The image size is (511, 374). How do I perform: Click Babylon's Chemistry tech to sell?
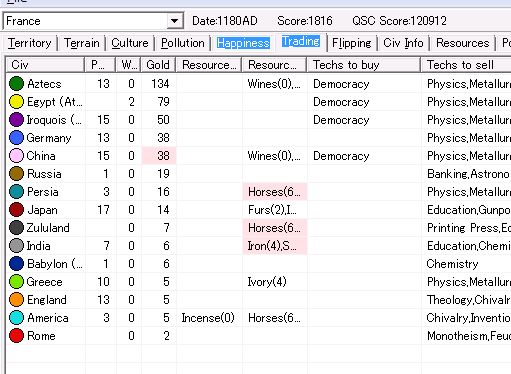pyautogui.click(x=452, y=264)
